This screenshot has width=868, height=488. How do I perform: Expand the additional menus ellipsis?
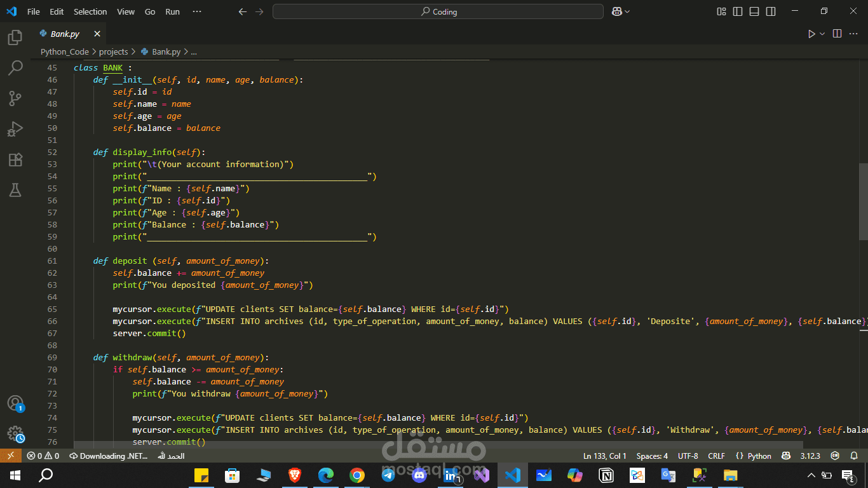pos(197,11)
